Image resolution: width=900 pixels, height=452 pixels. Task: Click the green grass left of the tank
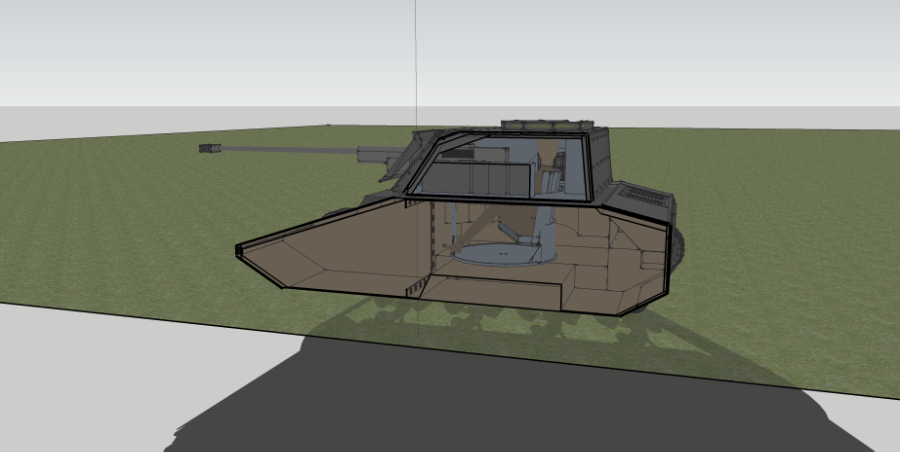[x=120, y=220]
